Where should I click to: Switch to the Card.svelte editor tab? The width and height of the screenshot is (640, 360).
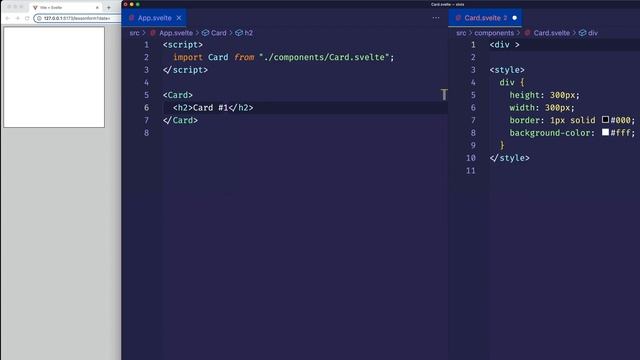click(x=485, y=18)
